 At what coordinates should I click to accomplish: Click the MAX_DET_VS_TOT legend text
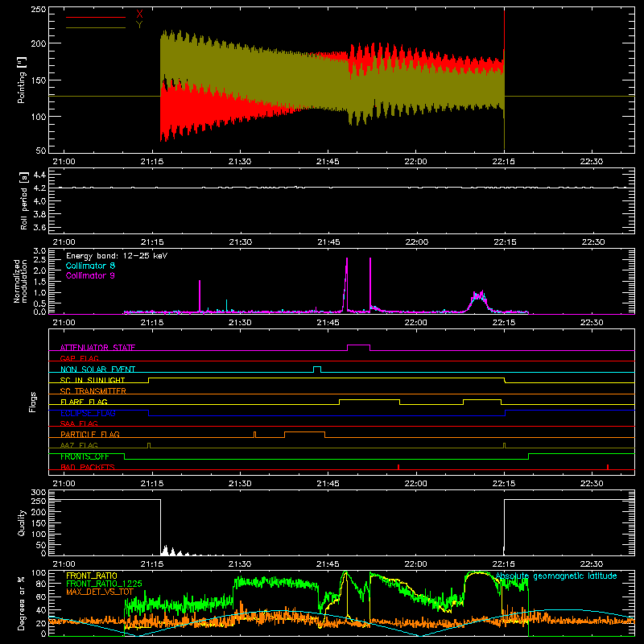point(100,592)
